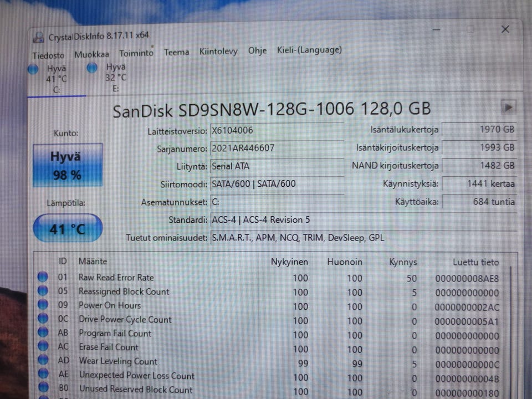Click raw value 00000000004B
The image size is (532, 399).
[x=467, y=379]
